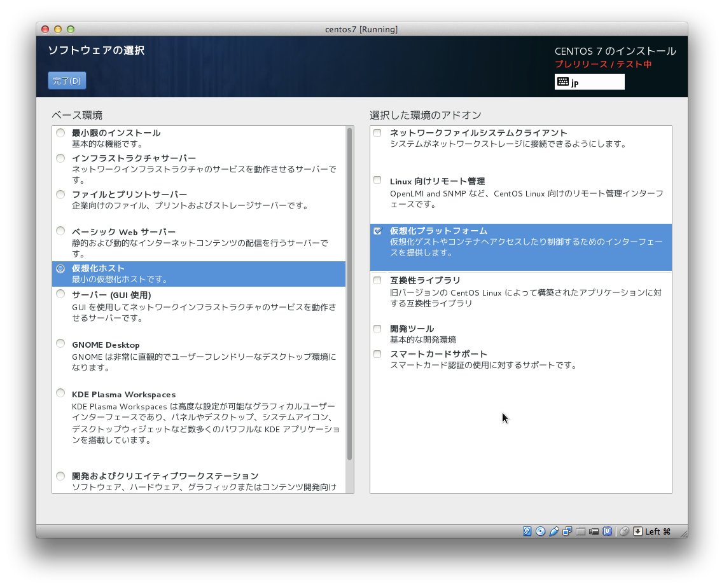The height and width of the screenshot is (588, 724).
Task: Click the keyboard icon beside the jp layout
Action: pyautogui.click(x=562, y=81)
